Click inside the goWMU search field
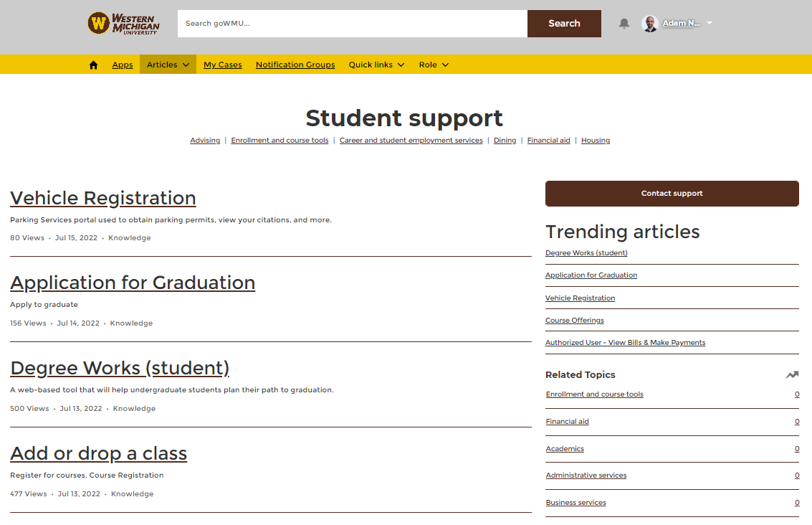The image size is (812, 525). coord(351,23)
